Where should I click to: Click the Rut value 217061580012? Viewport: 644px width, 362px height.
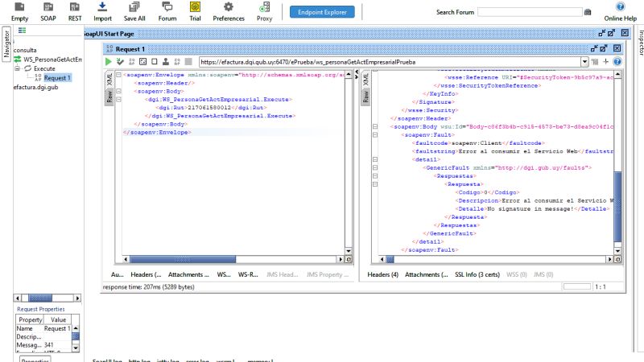coord(209,108)
